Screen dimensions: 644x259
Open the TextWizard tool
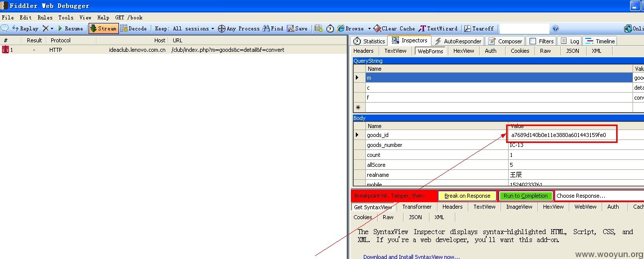point(438,28)
